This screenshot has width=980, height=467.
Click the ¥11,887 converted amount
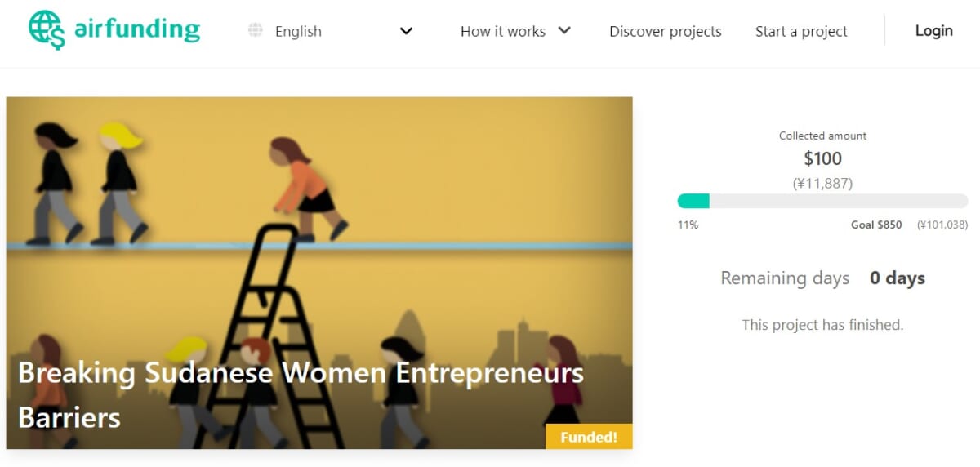[822, 184]
